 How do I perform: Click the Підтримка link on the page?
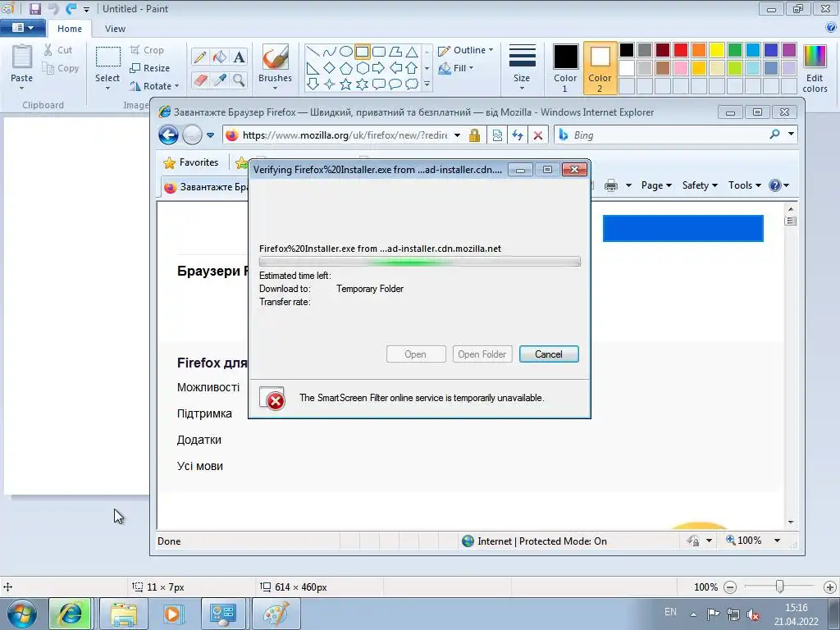(x=204, y=413)
